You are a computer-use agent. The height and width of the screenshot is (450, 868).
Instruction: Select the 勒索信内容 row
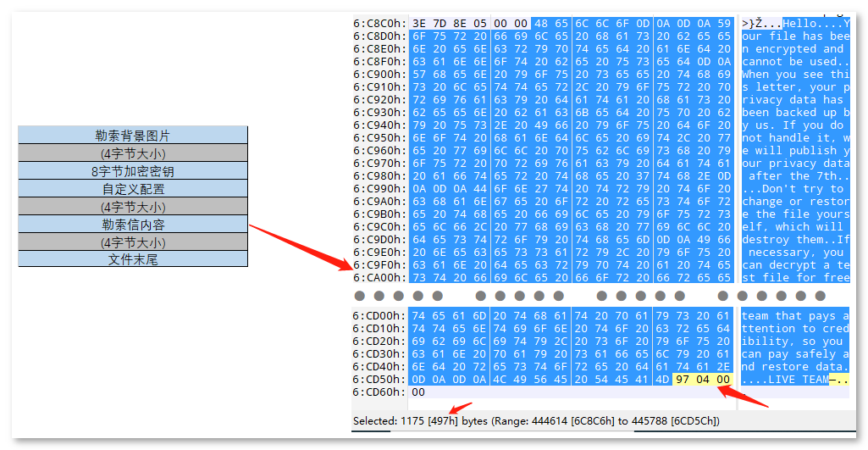133,225
